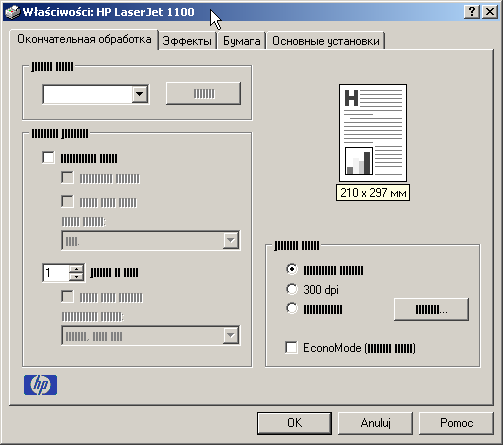Image resolution: width=503 pixels, height=445 pixels.
Task: Tick the enabled checkbox above the greyed options
Action: coord(48,157)
